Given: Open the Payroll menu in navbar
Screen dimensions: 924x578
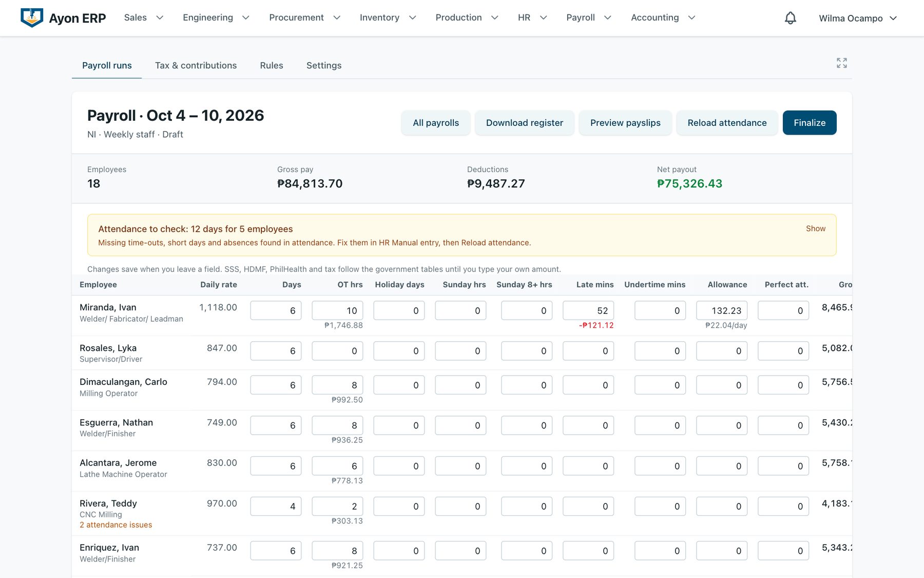Looking at the screenshot, I should point(589,17).
